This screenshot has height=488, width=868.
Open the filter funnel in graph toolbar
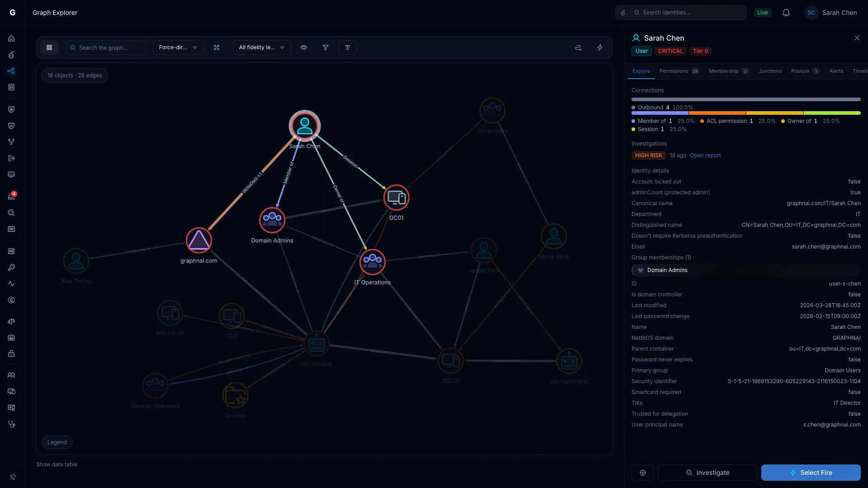tap(325, 47)
